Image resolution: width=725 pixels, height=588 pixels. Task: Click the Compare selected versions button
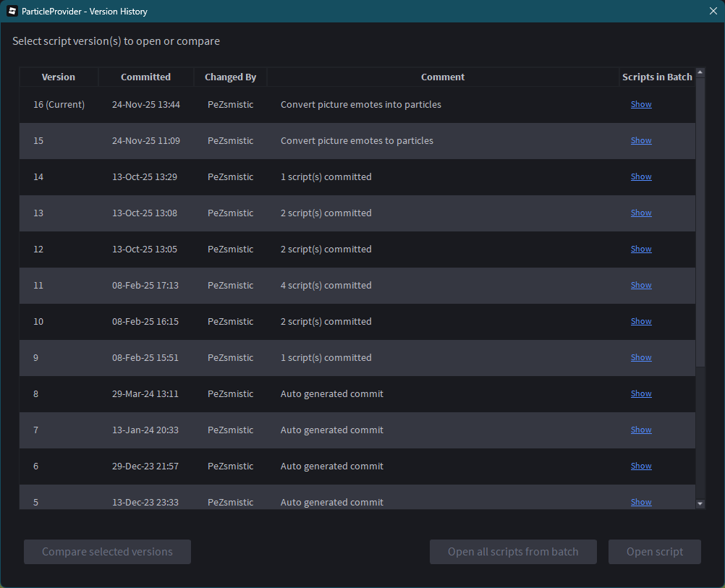tap(107, 552)
